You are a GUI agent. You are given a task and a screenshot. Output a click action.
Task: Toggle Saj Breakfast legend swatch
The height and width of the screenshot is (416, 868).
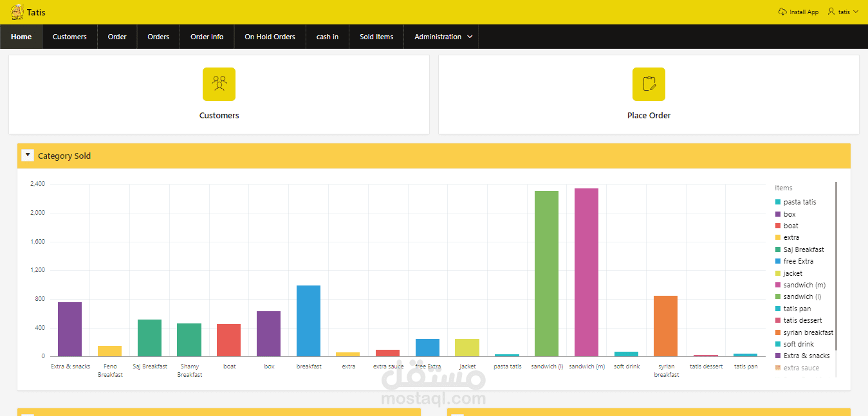pyautogui.click(x=778, y=249)
